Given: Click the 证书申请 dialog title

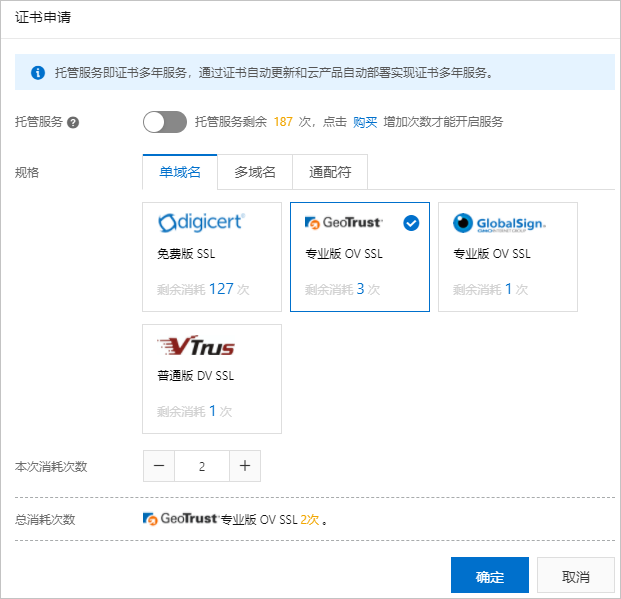Looking at the screenshot, I should (43, 17).
